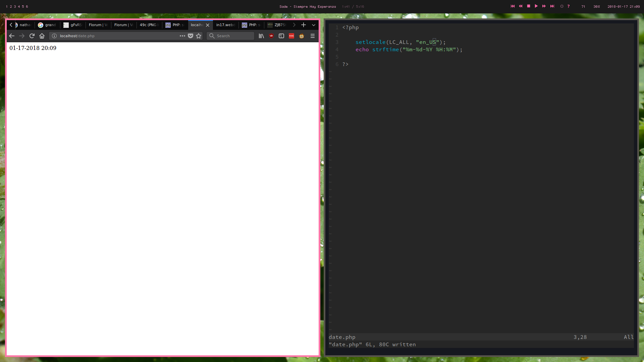Switch to the 49c (PNG) tab

[149, 25]
